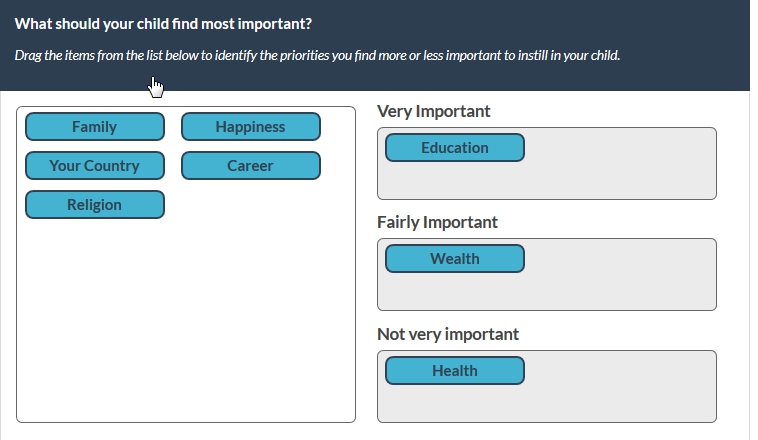This screenshot has width=758, height=440.
Task: Click the Family priority item
Action: [x=95, y=127]
